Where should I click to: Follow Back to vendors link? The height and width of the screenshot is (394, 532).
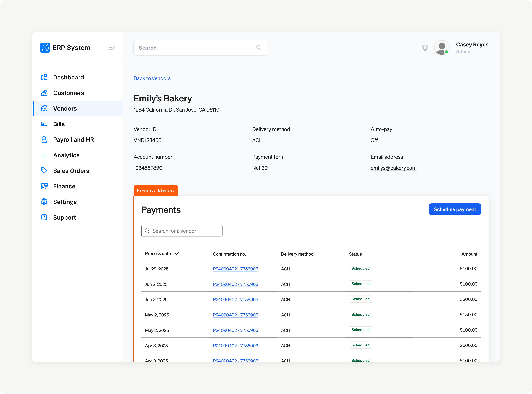point(152,78)
